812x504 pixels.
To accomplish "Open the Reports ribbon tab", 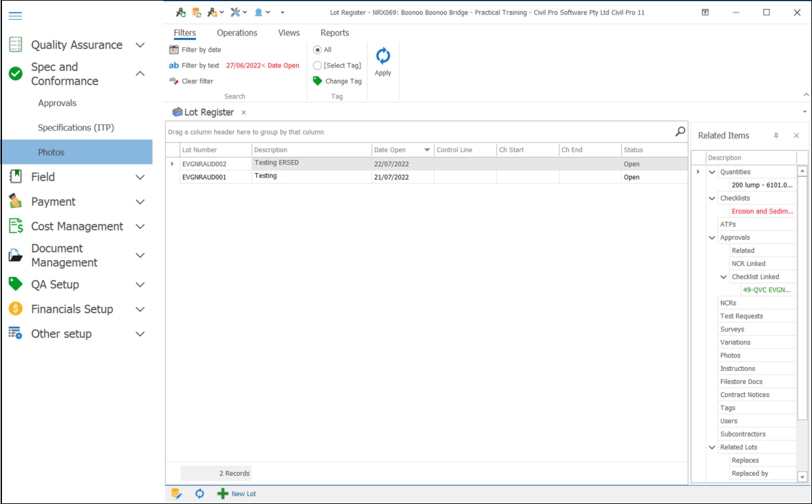I will pos(334,33).
